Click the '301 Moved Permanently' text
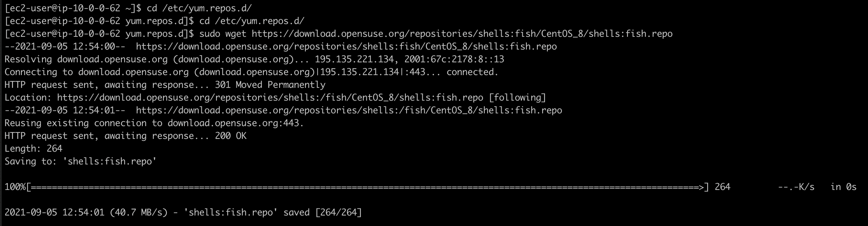 (x=270, y=85)
